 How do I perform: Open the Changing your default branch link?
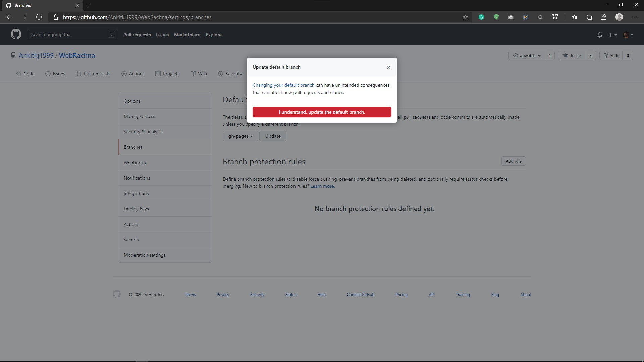[x=283, y=85]
